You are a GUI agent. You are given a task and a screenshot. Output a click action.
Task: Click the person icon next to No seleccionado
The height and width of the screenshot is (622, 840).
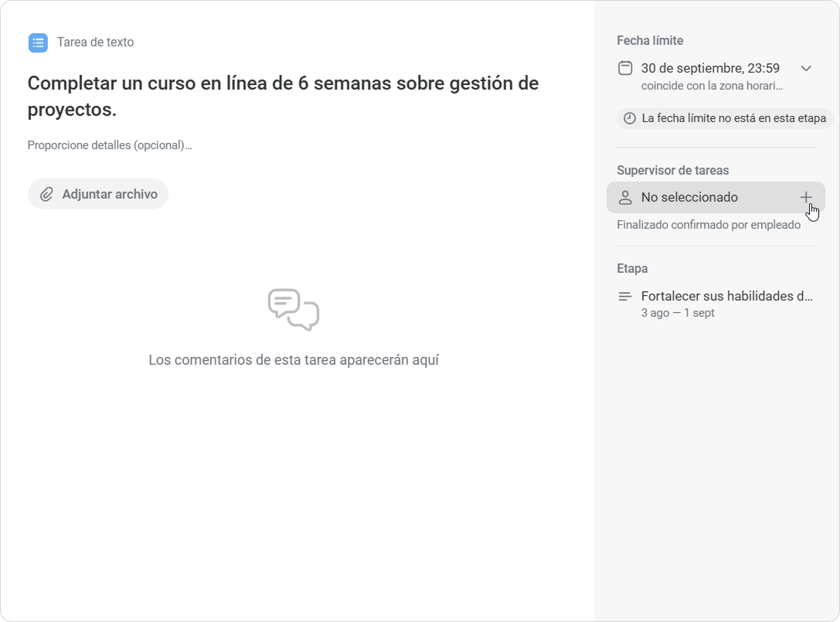[x=625, y=197]
